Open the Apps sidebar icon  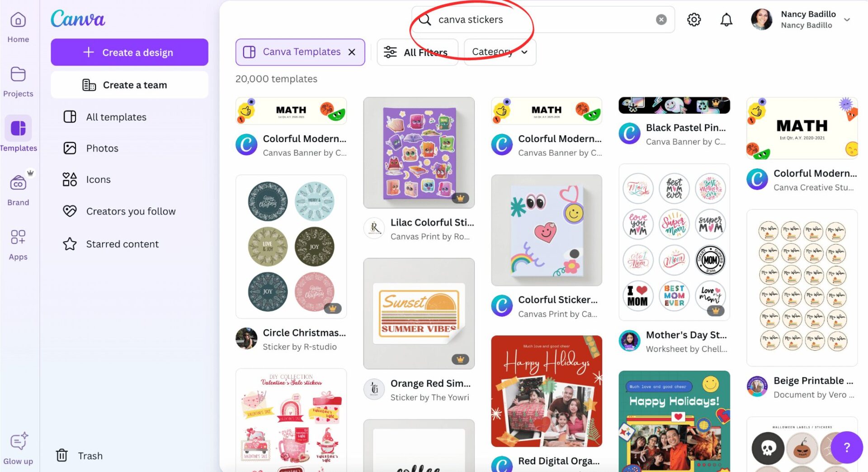point(18,237)
